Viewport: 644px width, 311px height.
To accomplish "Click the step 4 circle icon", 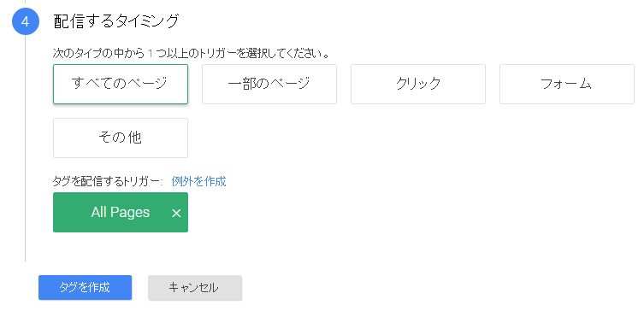I will (x=26, y=21).
